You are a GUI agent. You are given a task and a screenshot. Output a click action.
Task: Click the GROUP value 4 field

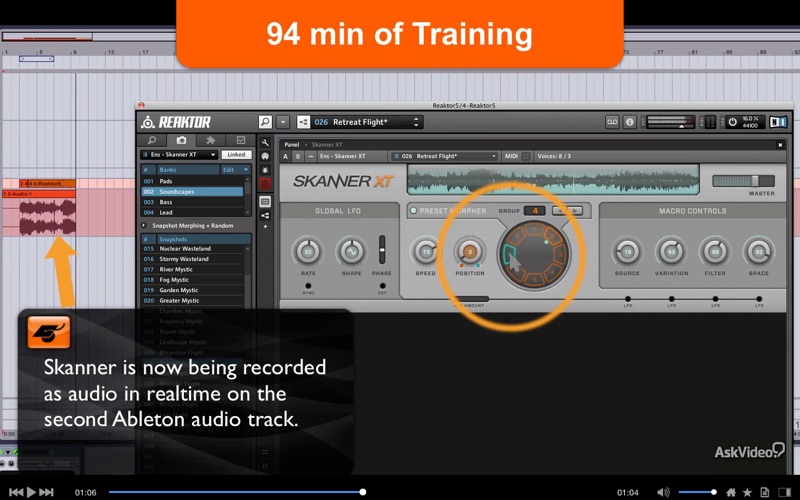(x=535, y=210)
